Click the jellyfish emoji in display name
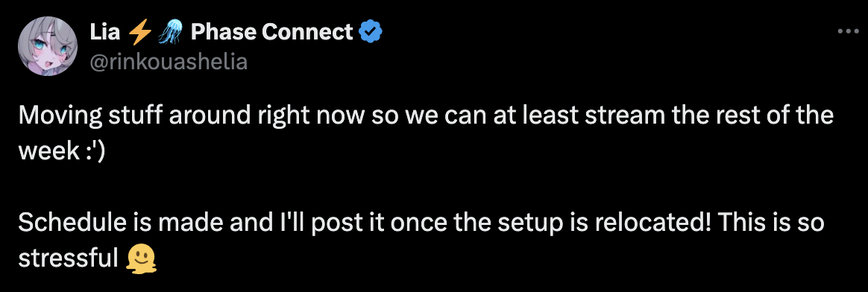The width and height of the screenshot is (868, 292). tap(171, 34)
